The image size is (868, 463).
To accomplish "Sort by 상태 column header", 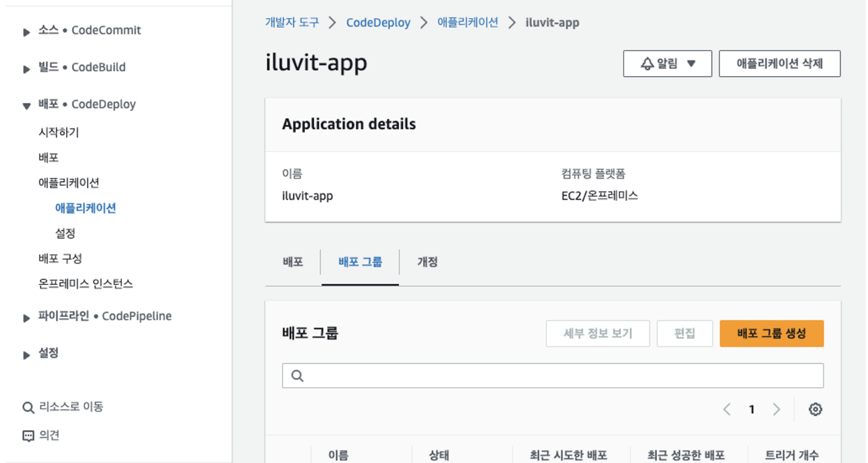I will pyautogui.click(x=439, y=455).
